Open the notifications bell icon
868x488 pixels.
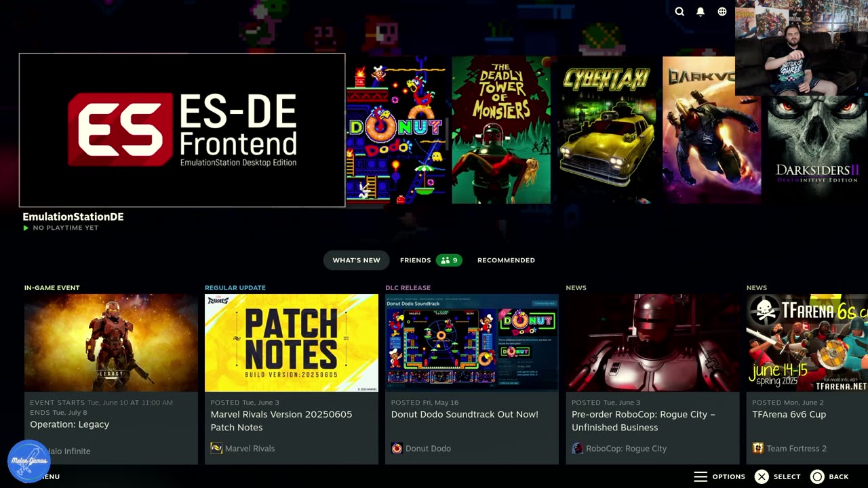coord(701,12)
